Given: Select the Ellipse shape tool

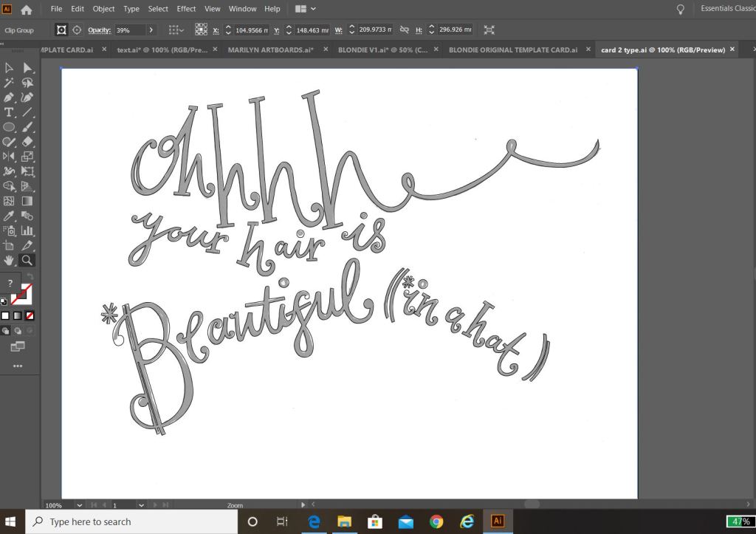Looking at the screenshot, I should click(x=9, y=127).
